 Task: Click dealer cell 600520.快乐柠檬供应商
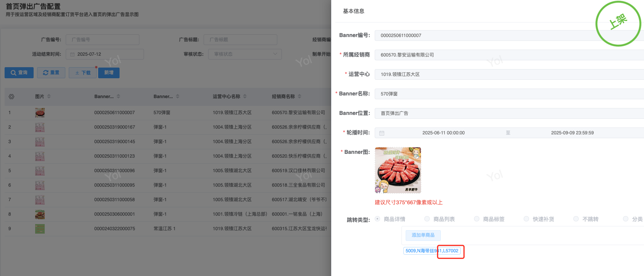click(x=299, y=156)
